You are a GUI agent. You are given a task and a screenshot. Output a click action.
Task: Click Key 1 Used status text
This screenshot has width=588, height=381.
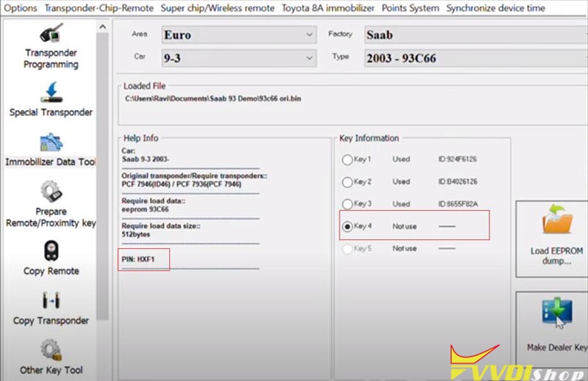point(401,159)
